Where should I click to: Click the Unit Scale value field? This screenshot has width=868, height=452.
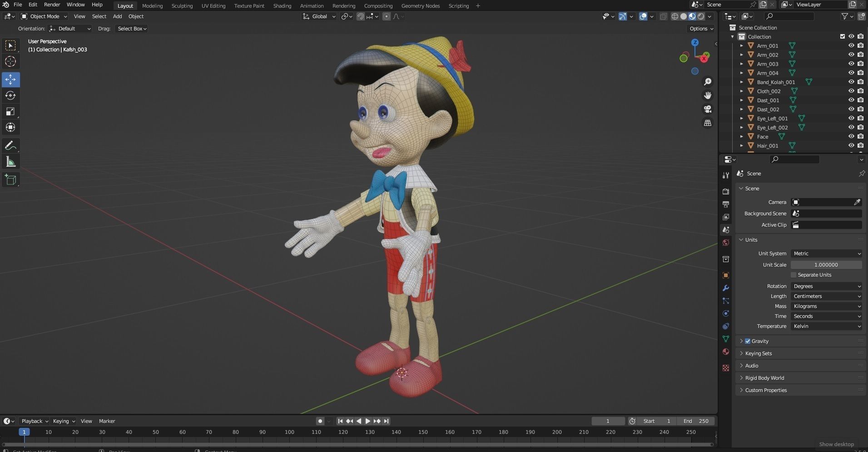click(826, 265)
